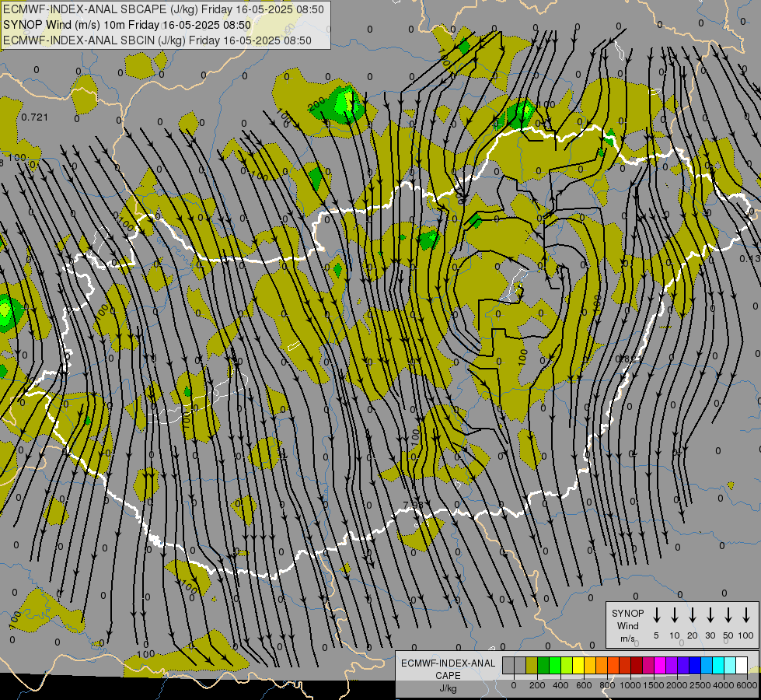Click the 4000 tick label in CAPE legend
The width and height of the screenshot is (761, 700).
pyautogui.click(x=724, y=685)
